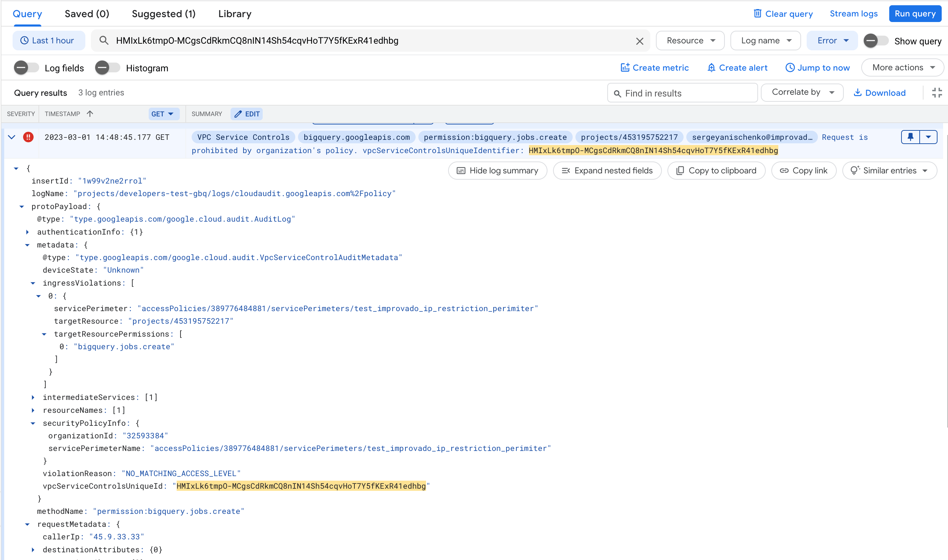Viewport: 948px width, 560px height.
Task: Enable the Show query toggle
Action: coord(875,41)
